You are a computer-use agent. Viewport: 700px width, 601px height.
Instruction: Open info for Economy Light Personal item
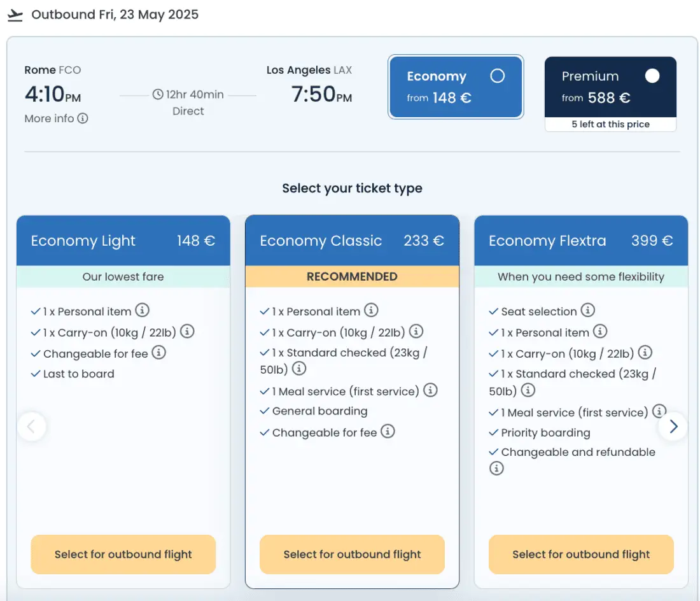[143, 311]
